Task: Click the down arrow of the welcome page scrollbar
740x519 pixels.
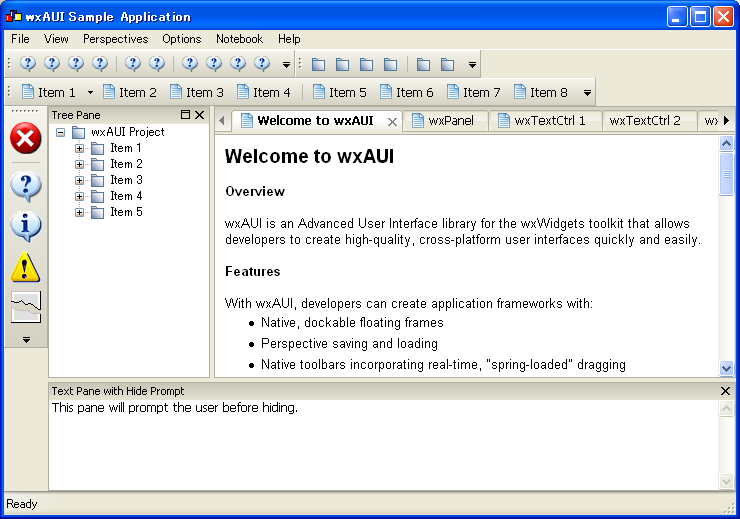Action: 726,368
